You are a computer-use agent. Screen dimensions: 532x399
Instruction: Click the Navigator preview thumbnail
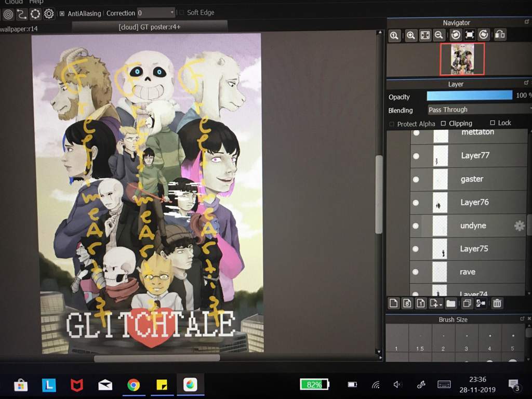462,59
